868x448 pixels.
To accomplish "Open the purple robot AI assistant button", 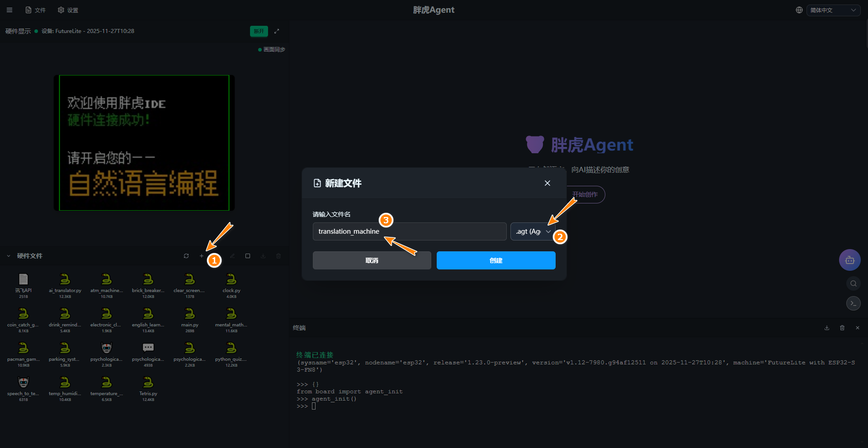I will pos(849,260).
